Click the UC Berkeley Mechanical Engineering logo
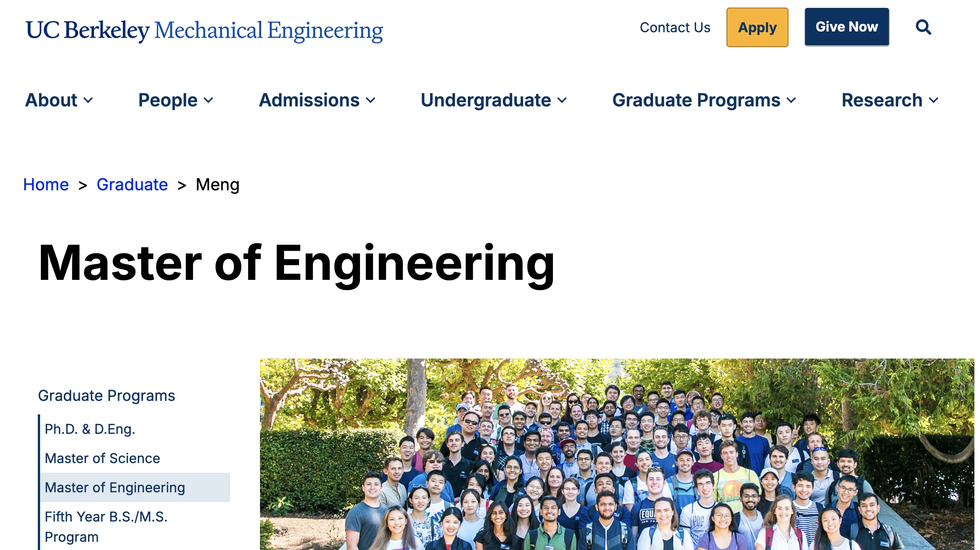980x550 pixels. click(204, 30)
